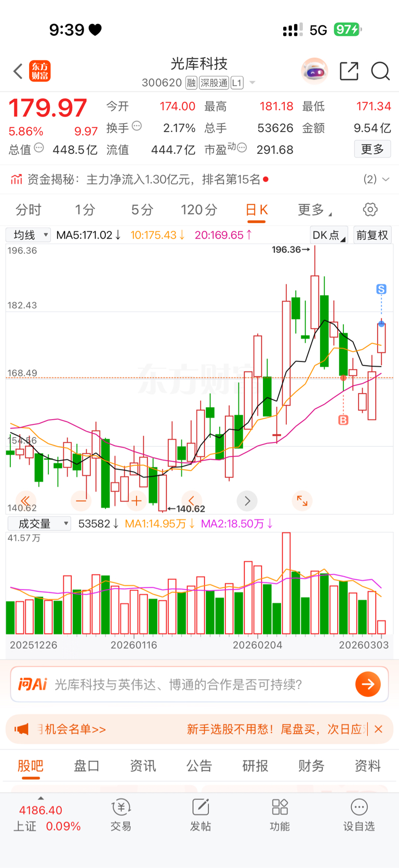Tap the info icon beside 换手

tap(137, 126)
